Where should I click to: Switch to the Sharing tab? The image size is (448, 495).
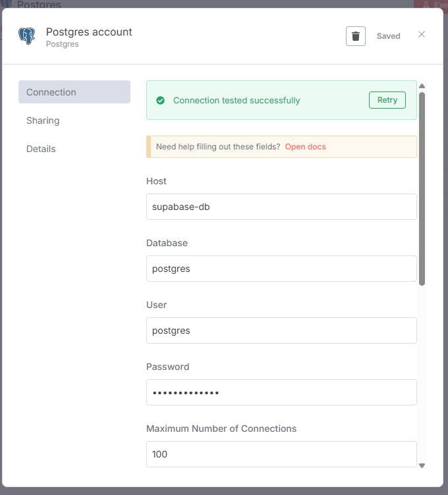click(x=43, y=120)
